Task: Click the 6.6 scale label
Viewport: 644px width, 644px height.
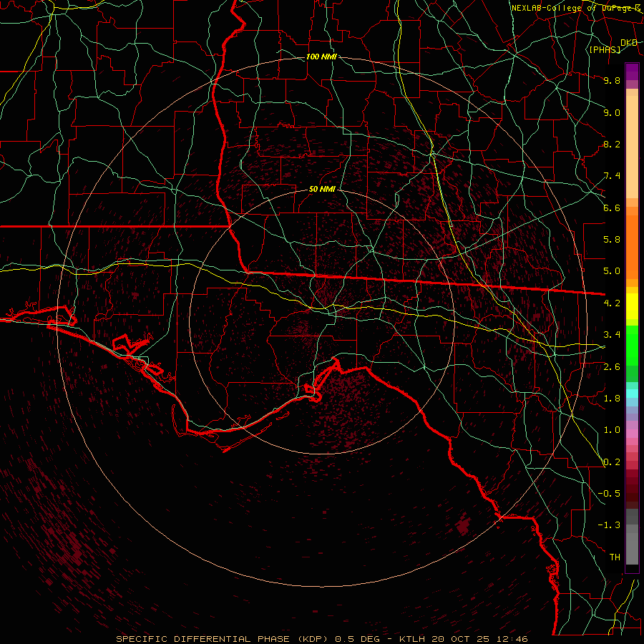Action: tap(612, 208)
